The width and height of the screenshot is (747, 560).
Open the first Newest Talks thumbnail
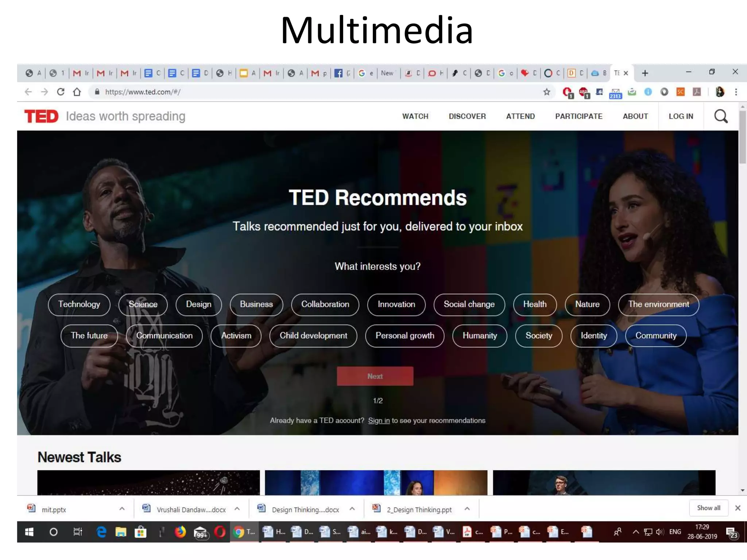click(148, 483)
